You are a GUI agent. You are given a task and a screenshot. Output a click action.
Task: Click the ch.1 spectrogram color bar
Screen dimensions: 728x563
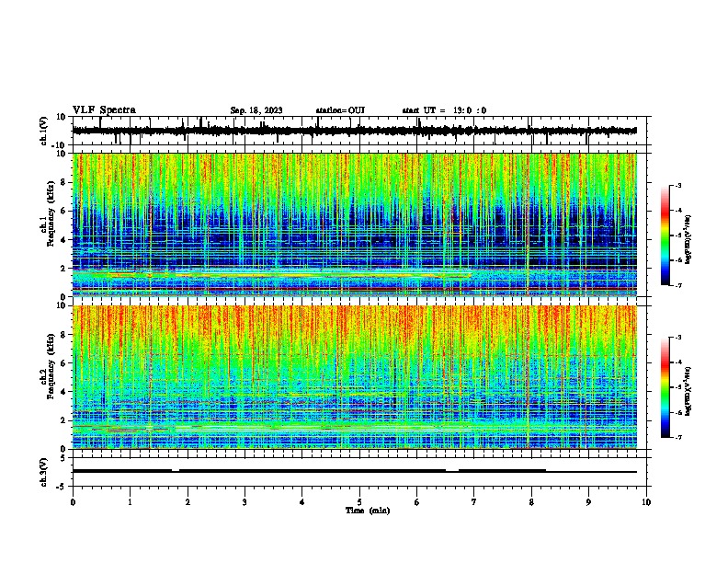(x=665, y=236)
